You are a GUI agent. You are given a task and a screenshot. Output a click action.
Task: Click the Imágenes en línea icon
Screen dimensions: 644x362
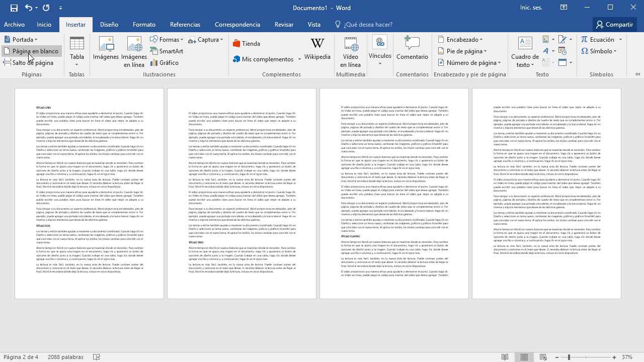pos(134,51)
